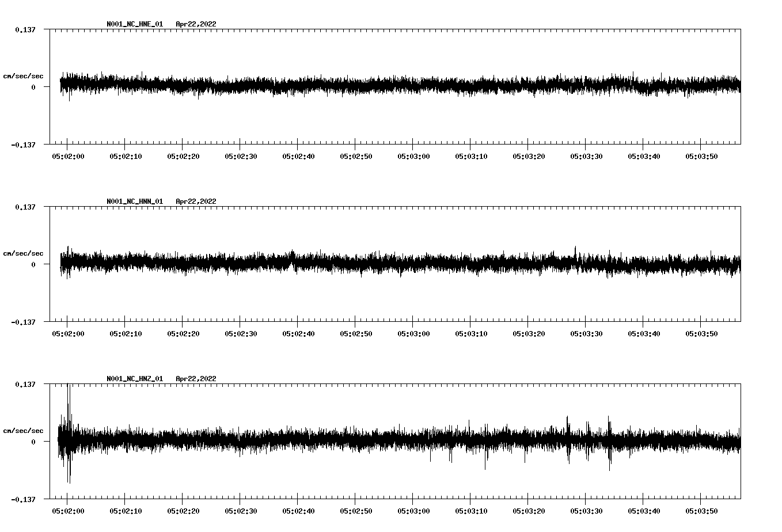This screenshot has width=782, height=532.
Task: Click the 05:02:10 time label under HNE plot
Action: 126,156
